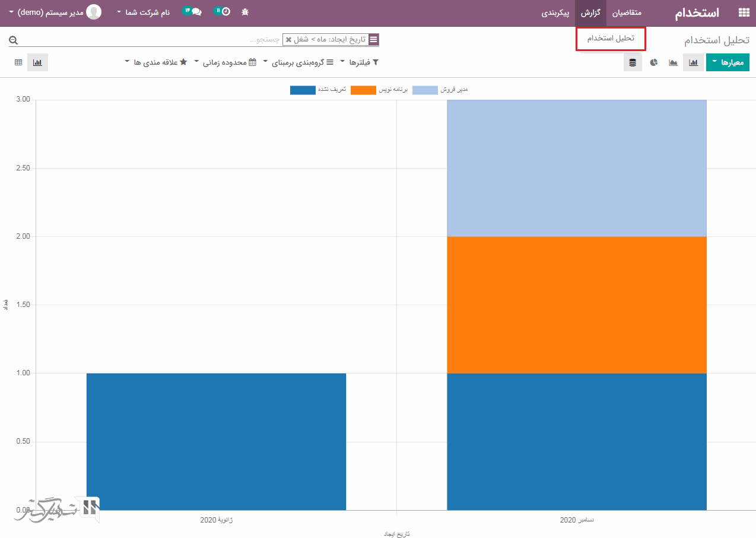This screenshot has height=538, width=756.
Task: Open the نام شرکت شما company dropdown
Action: click(144, 12)
